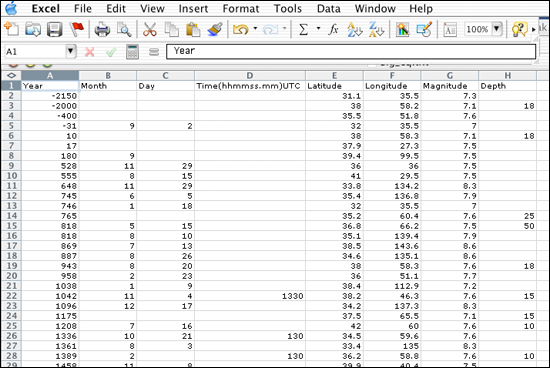The width and height of the screenshot is (550, 368).
Task: Open the Data menu
Action: click(x=329, y=8)
